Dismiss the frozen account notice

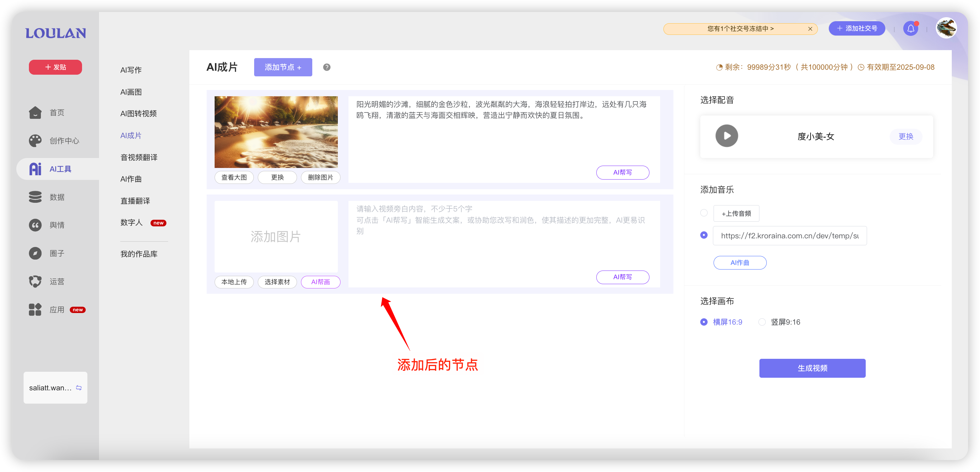(x=810, y=29)
